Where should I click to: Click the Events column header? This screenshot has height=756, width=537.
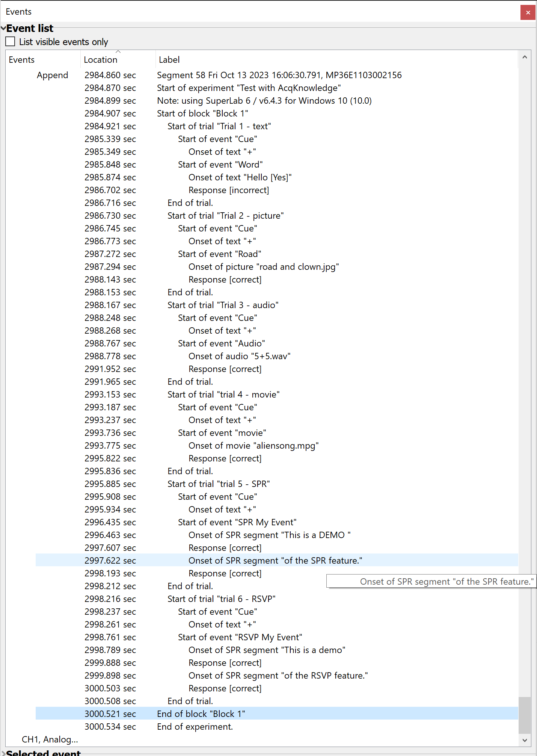tap(22, 60)
